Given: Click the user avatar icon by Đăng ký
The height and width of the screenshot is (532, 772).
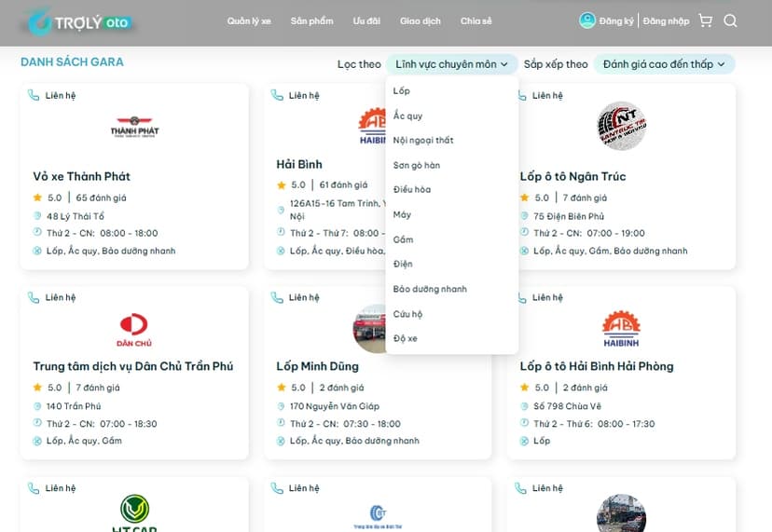Looking at the screenshot, I should 586,20.
